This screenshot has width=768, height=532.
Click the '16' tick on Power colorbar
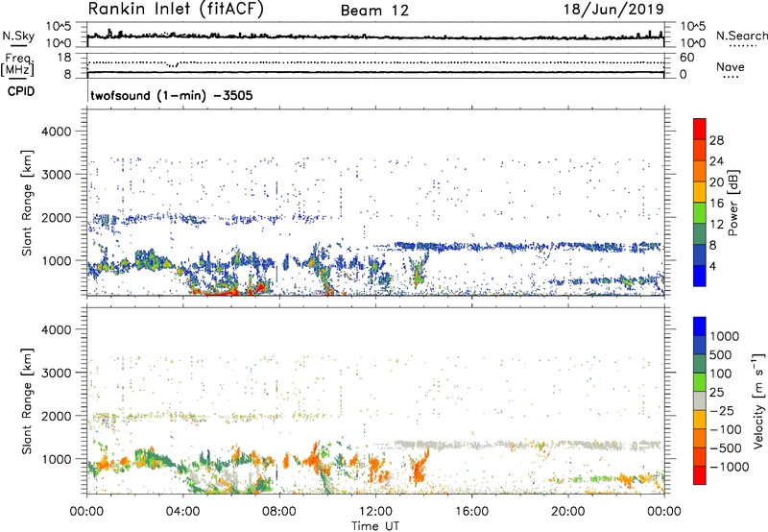tap(716, 204)
